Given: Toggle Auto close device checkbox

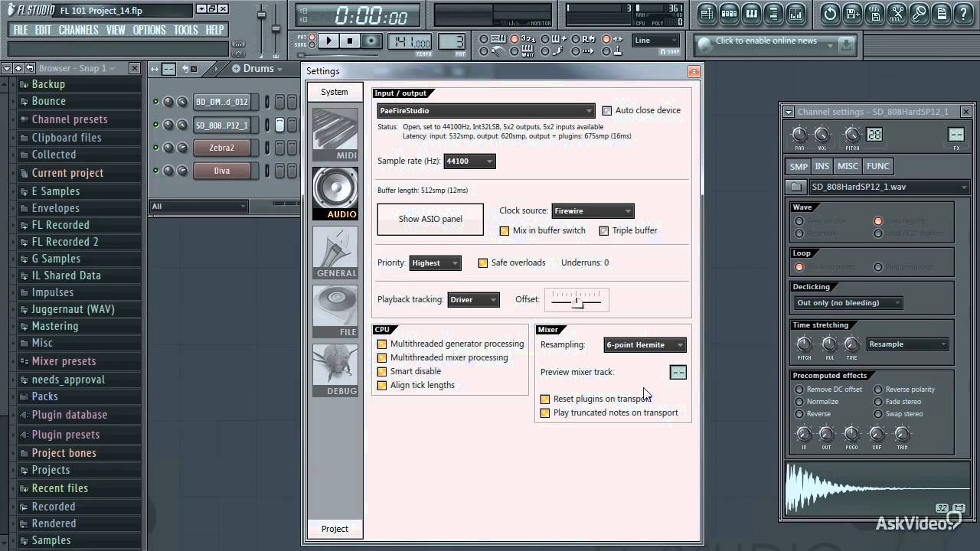Looking at the screenshot, I should [607, 110].
